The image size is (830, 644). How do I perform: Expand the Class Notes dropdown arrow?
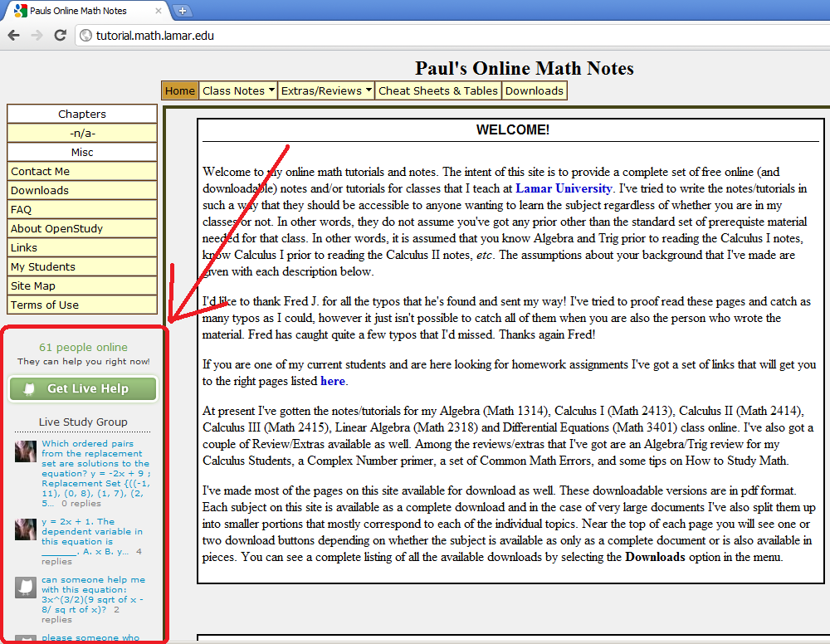pyautogui.click(x=271, y=90)
